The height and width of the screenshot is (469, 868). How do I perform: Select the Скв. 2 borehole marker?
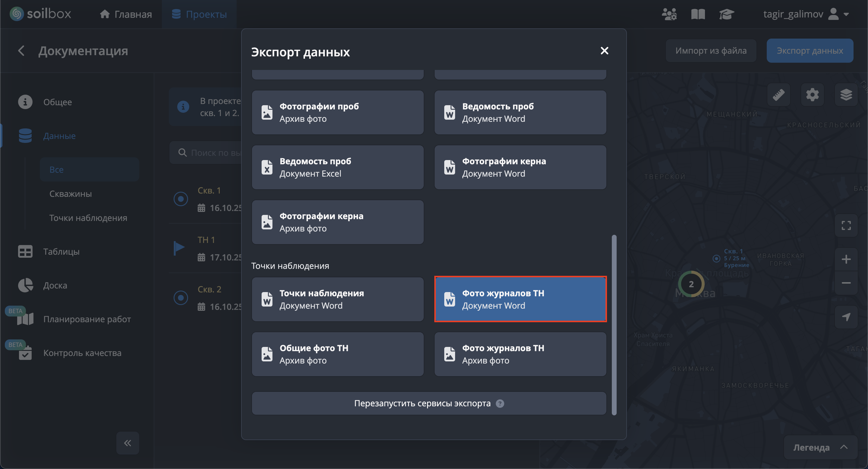pos(181,298)
